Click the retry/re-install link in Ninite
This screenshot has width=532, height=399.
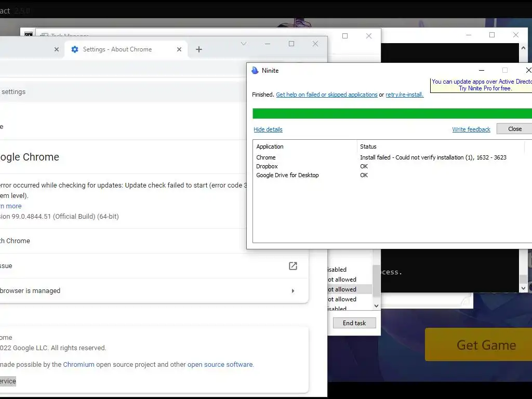pos(404,95)
